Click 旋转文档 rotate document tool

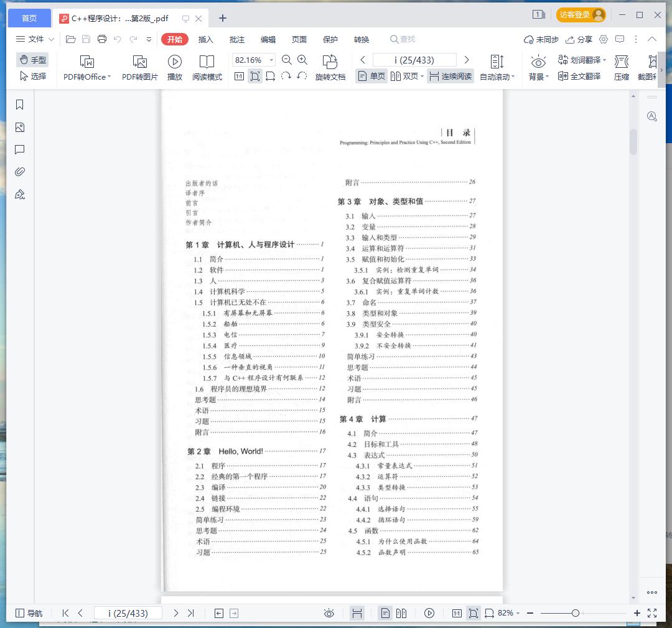(x=330, y=68)
